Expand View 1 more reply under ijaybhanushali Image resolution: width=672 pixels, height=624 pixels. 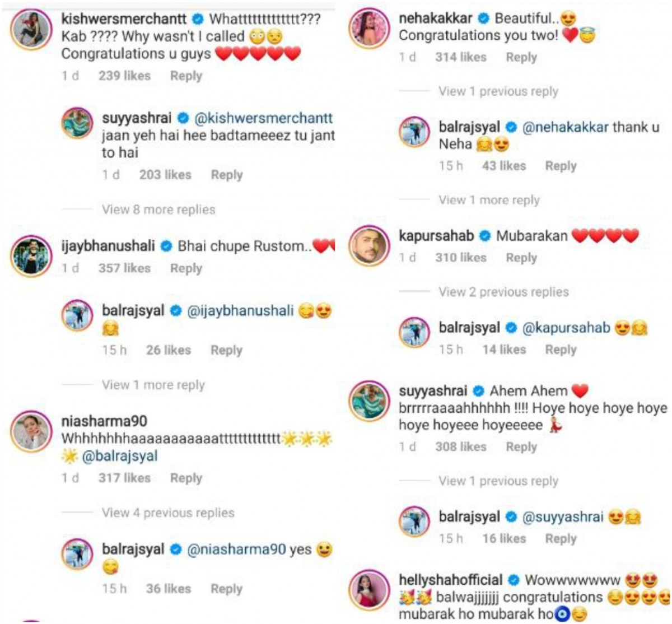click(153, 385)
